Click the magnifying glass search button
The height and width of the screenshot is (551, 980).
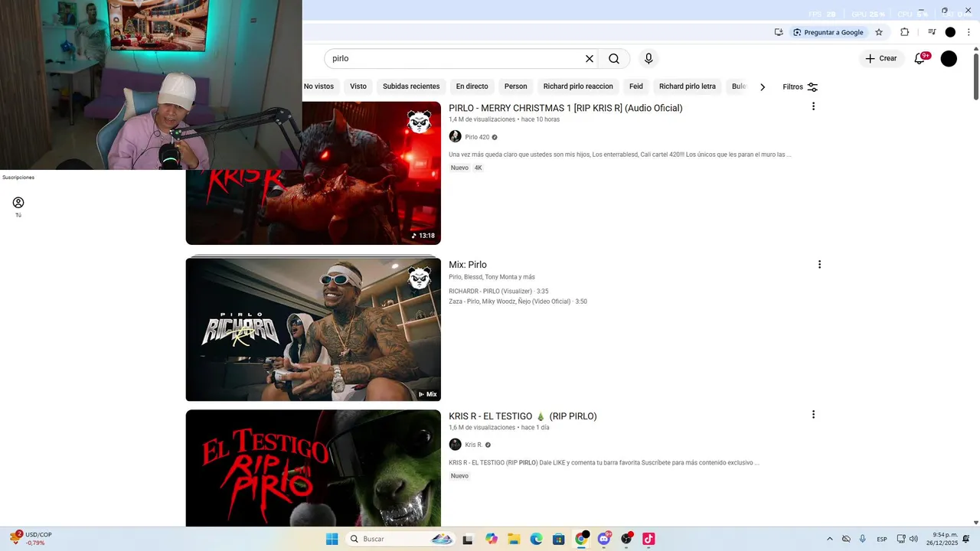pos(614,59)
